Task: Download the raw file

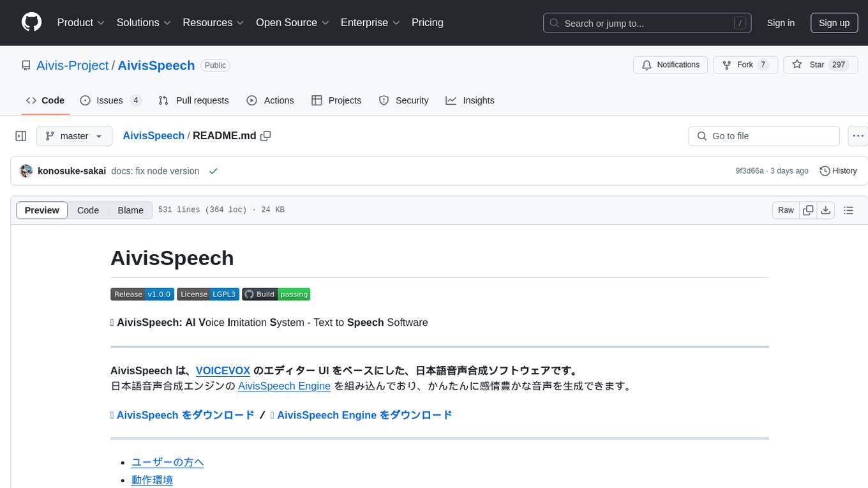Action: tap(826, 210)
